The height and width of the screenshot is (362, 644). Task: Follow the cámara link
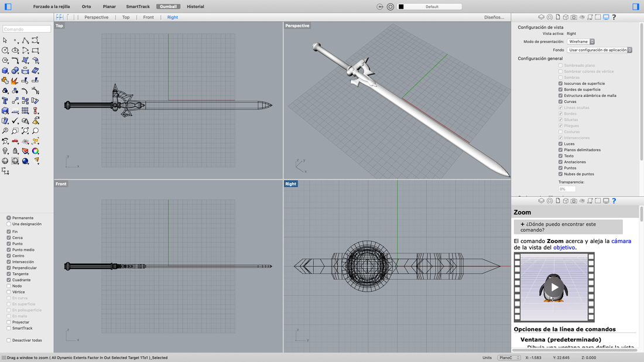coord(621,241)
